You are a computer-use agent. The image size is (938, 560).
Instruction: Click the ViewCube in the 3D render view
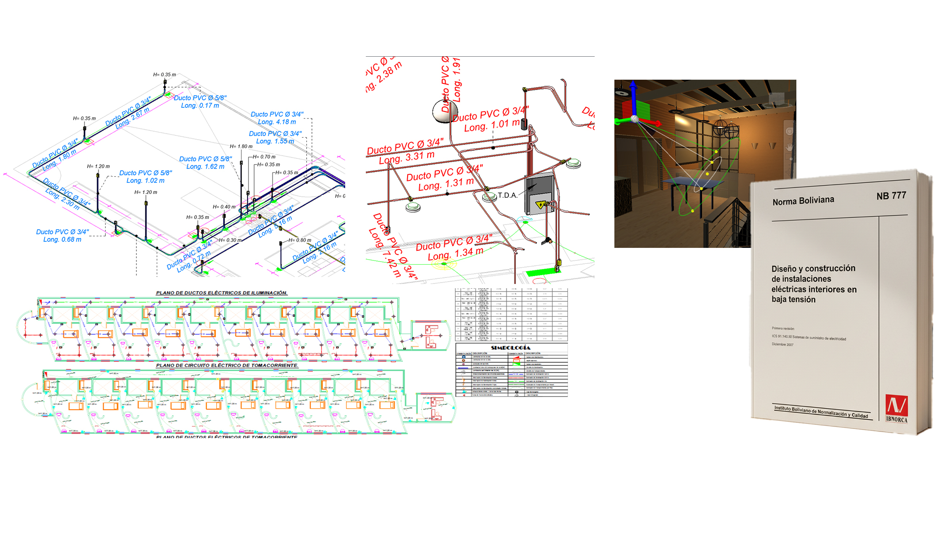pyautogui.click(x=777, y=98)
